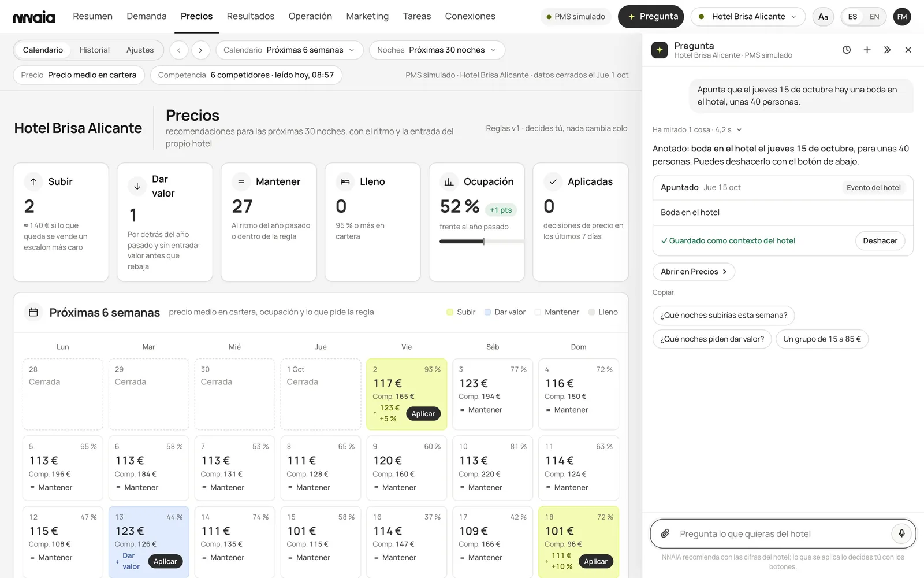The height and width of the screenshot is (578, 924).
Task: Open the Marketing tab
Action: point(367,16)
